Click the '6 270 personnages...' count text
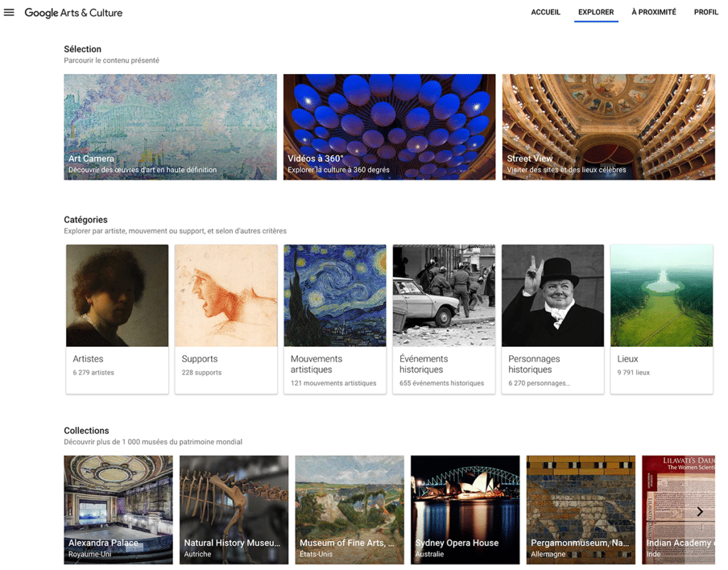 pos(539,383)
